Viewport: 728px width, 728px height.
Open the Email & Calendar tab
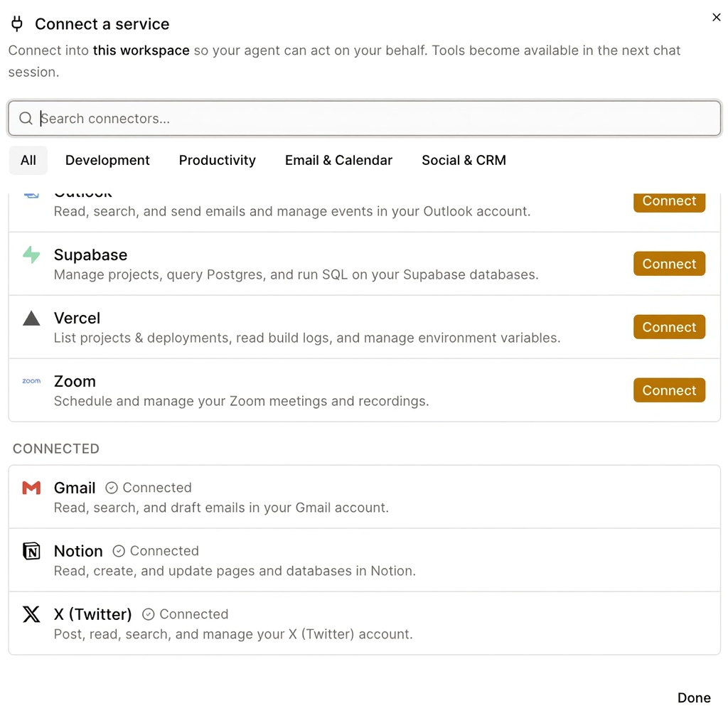click(338, 160)
